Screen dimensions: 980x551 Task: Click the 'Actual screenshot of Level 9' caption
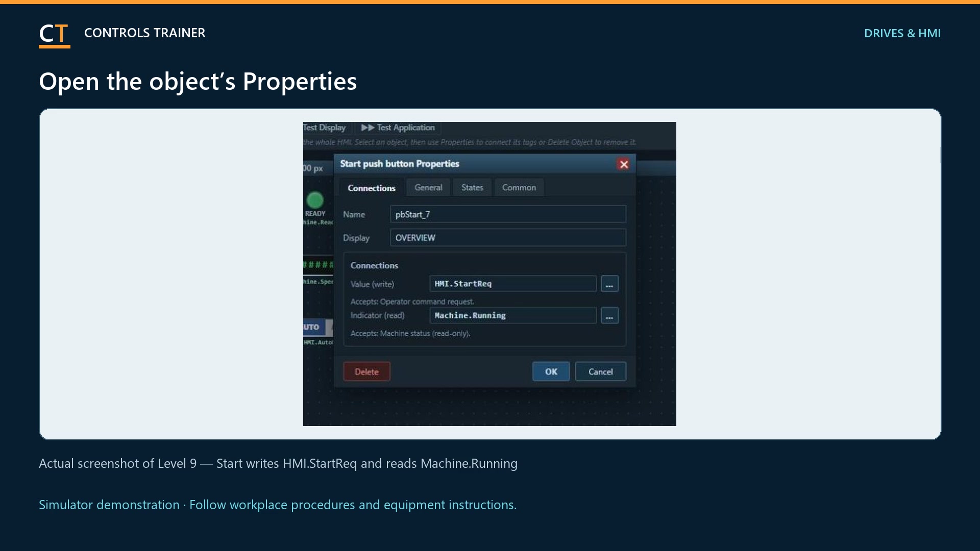click(x=278, y=463)
